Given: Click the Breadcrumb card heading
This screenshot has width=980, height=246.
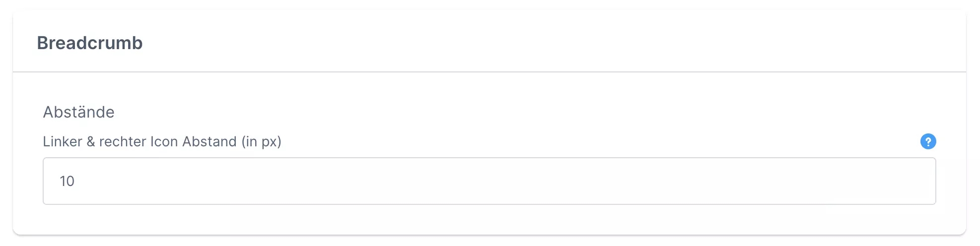Looking at the screenshot, I should point(90,43).
